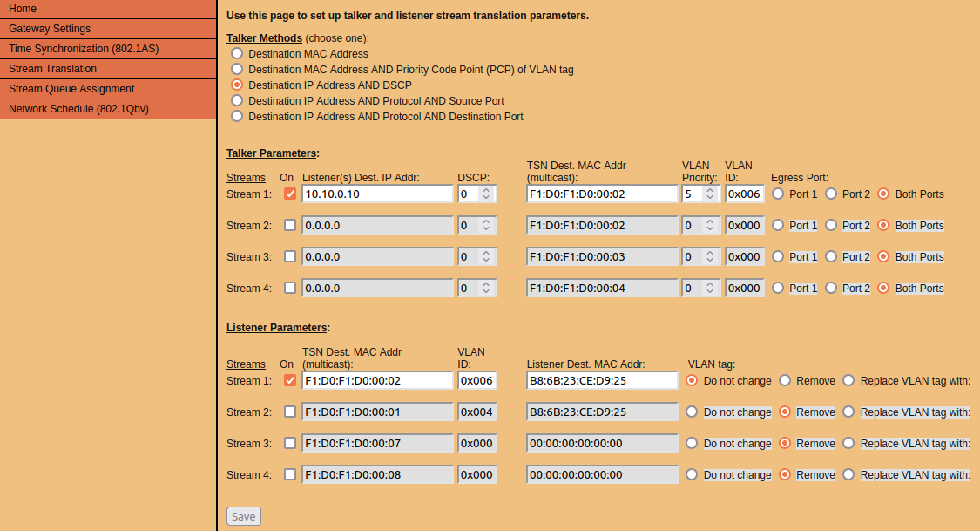The height and width of the screenshot is (531, 980).
Task: Select Replace VLAN tag for listener Stream 4
Action: point(848,474)
